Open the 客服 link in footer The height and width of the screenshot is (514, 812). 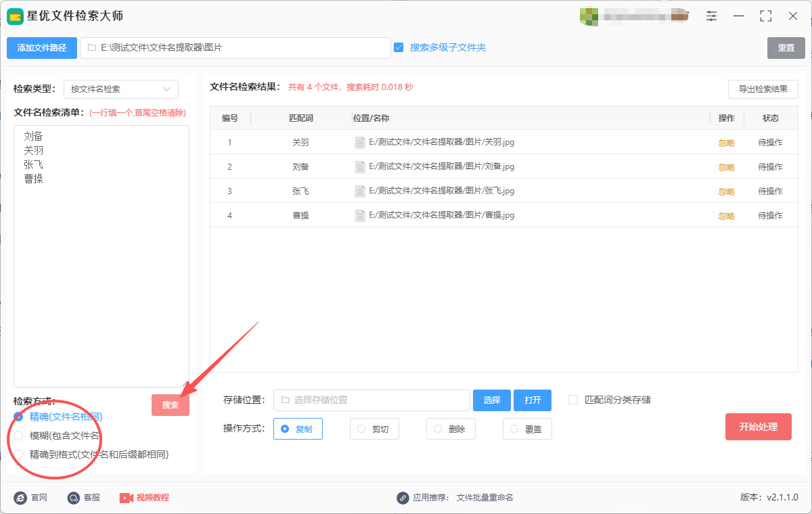[x=92, y=498]
